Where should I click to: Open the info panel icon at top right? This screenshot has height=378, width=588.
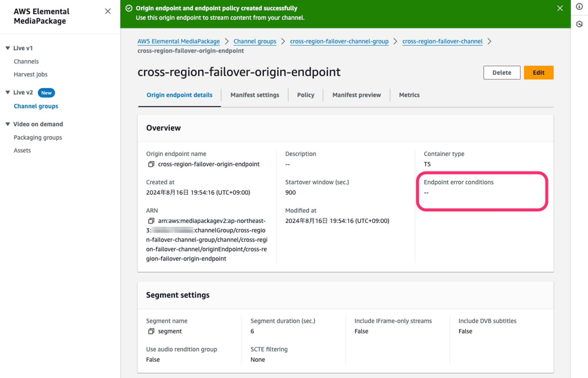(579, 6)
